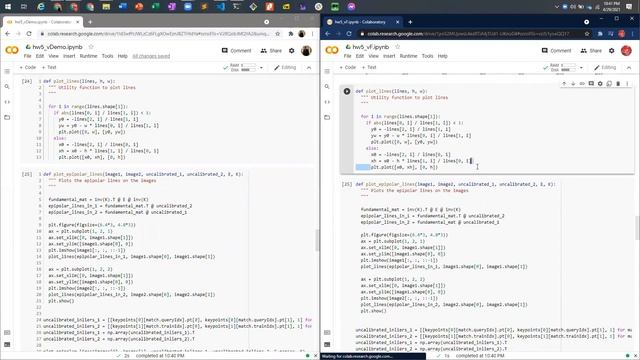Image resolution: width=640 pixels, height=360 pixels.
Task: Open more cell actions in hw5_vf
Action: click(x=627, y=84)
